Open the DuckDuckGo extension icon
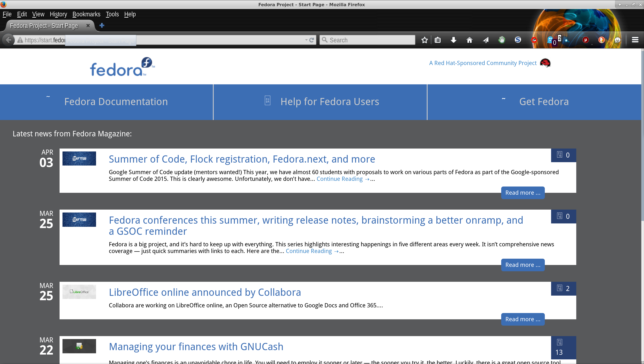Screen dimensions: 644x364 pos(601,40)
